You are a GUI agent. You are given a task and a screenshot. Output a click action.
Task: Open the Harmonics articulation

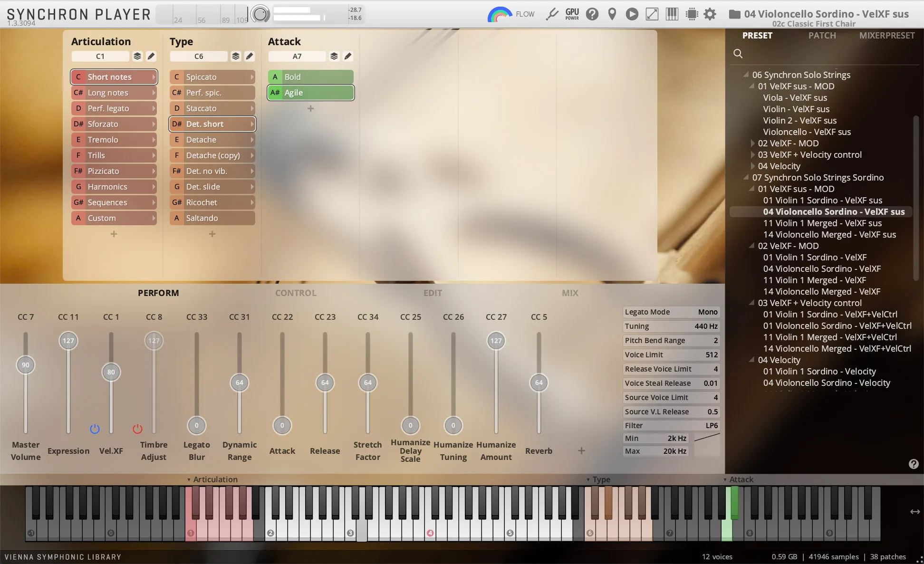[x=114, y=187]
